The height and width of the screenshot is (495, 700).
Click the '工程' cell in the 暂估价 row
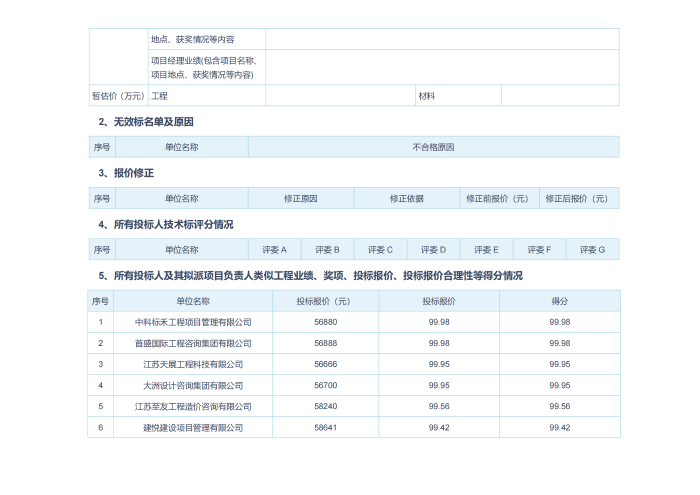(x=207, y=96)
